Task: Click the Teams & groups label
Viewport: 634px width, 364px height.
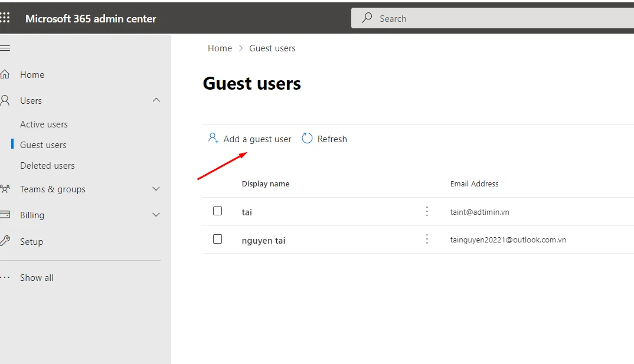Action: [53, 189]
